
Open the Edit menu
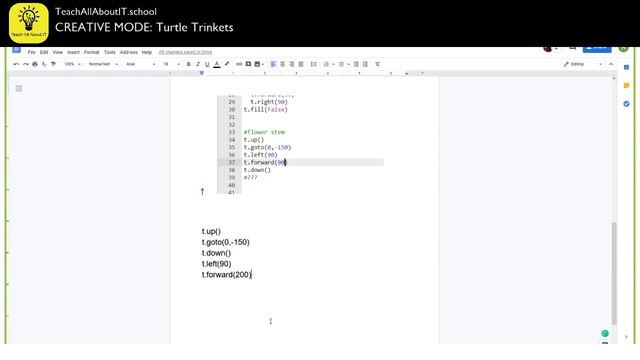pyautogui.click(x=44, y=52)
